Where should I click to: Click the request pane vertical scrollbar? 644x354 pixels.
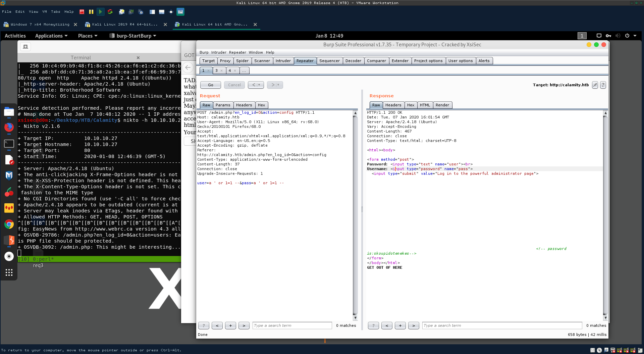[x=355, y=215]
